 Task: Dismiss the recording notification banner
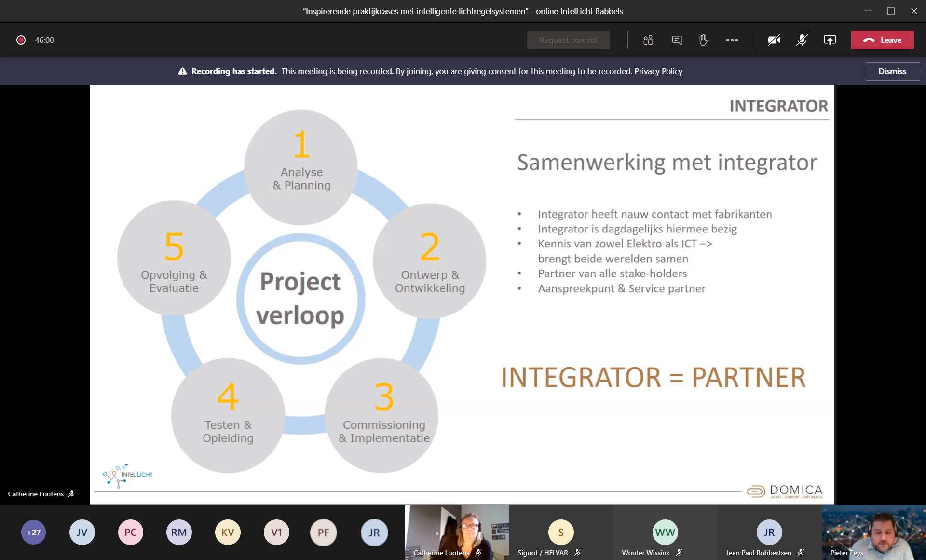(x=892, y=71)
